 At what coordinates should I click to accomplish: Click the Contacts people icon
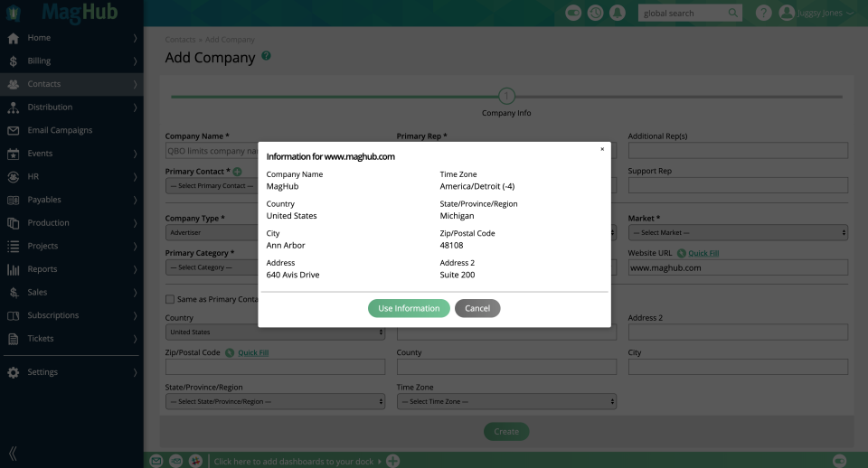14,85
